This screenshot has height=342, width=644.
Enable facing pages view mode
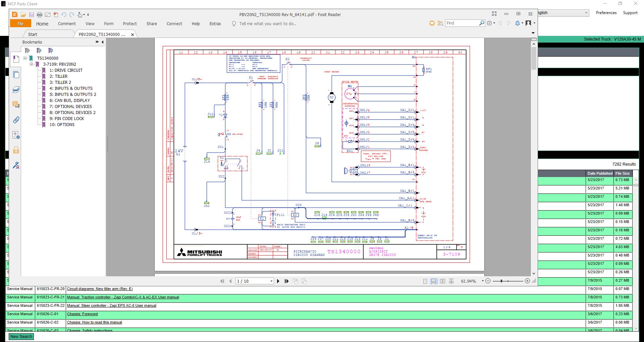pos(443,281)
